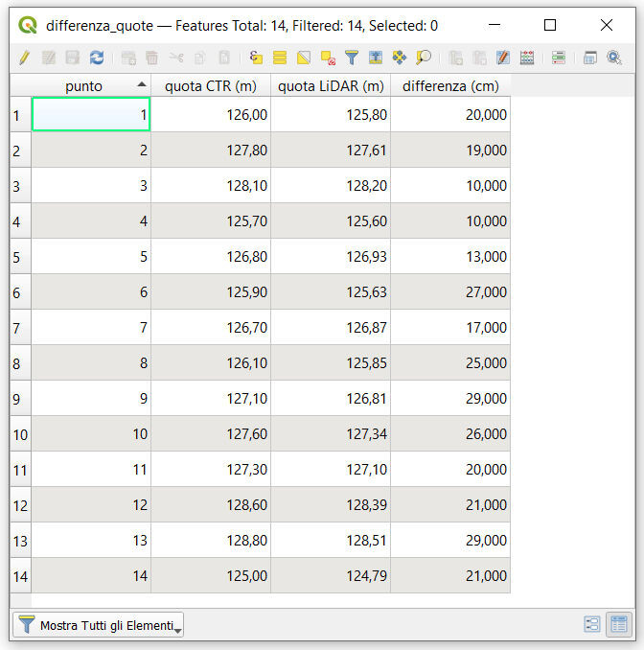Click the Dock attribute table icon
The width and height of the screenshot is (644, 650).
point(590,58)
